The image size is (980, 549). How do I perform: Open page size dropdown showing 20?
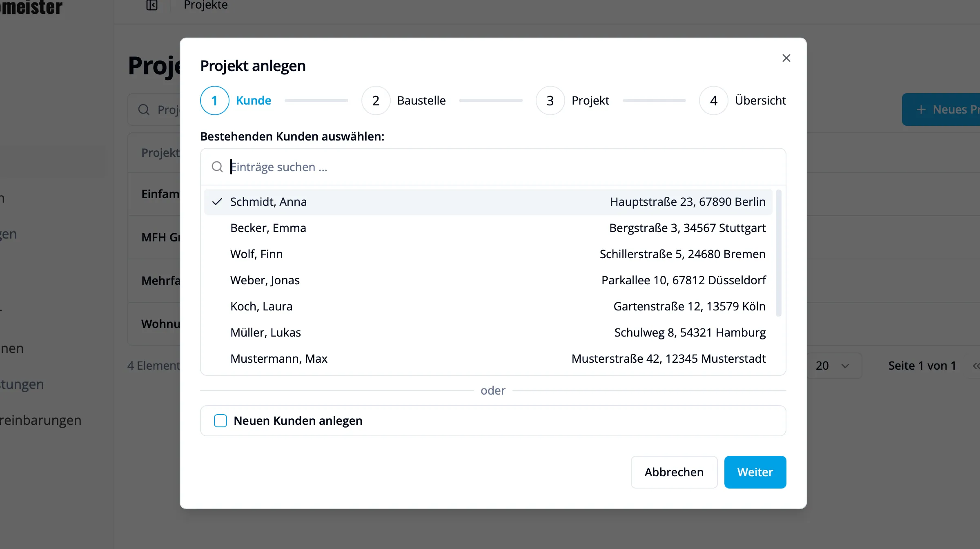coord(833,366)
